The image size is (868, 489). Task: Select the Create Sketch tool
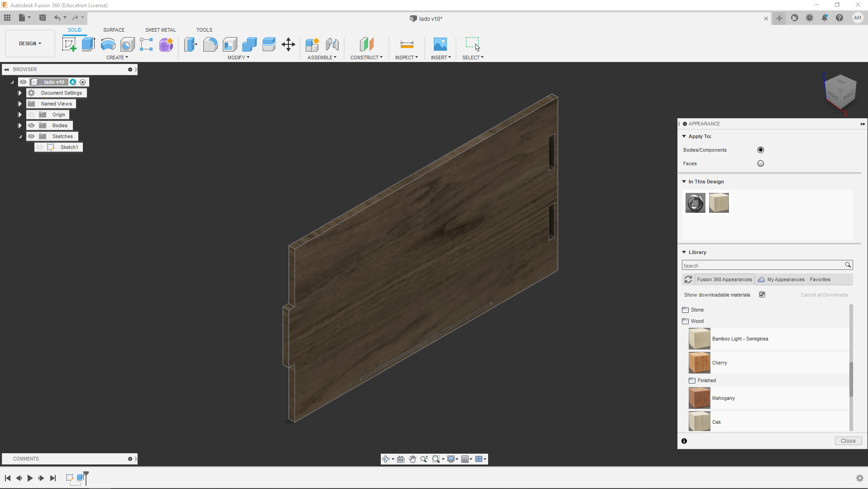[x=69, y=44]
